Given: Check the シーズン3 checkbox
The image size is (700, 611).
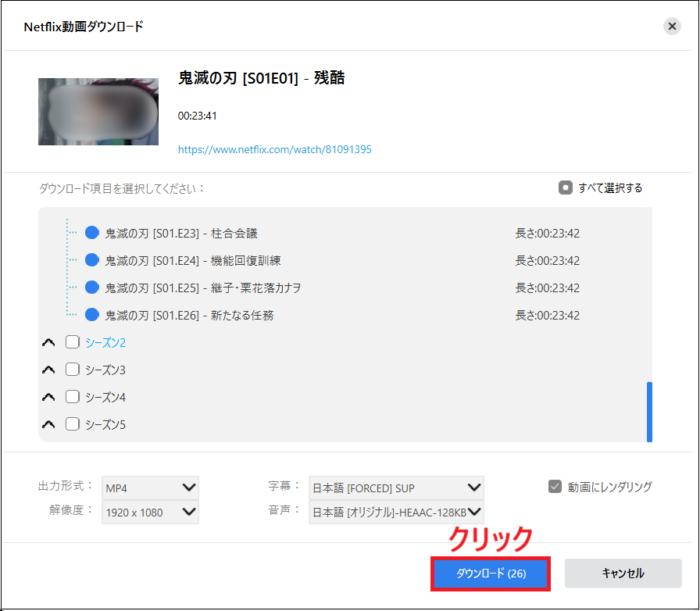Looking at the screenshot, I should pyautogui.click(x=73, y=370).
